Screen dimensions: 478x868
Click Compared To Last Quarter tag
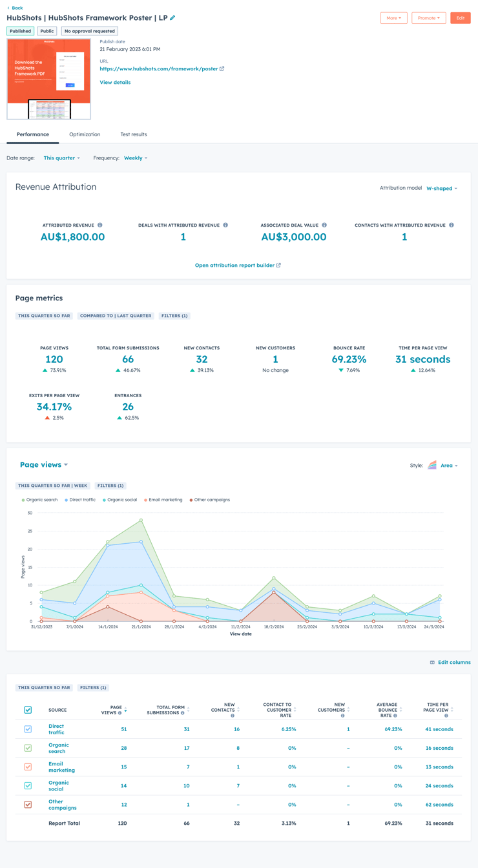pos(116,316)
